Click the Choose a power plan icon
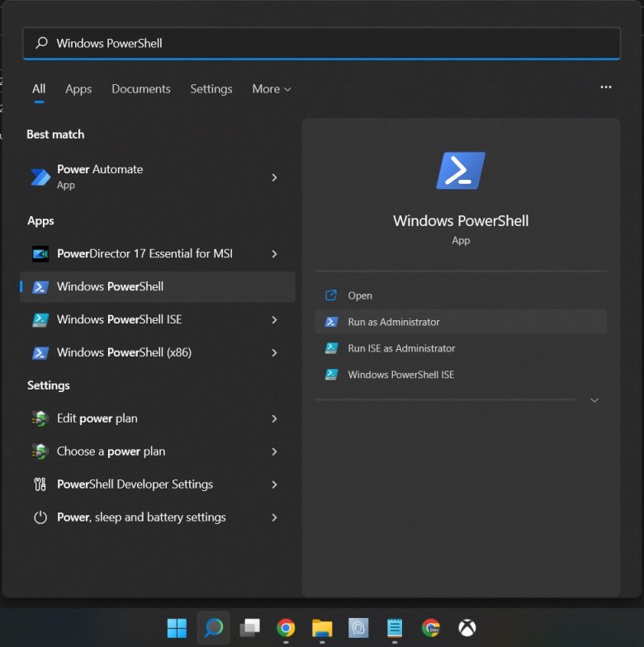 (x=40, y=451)
